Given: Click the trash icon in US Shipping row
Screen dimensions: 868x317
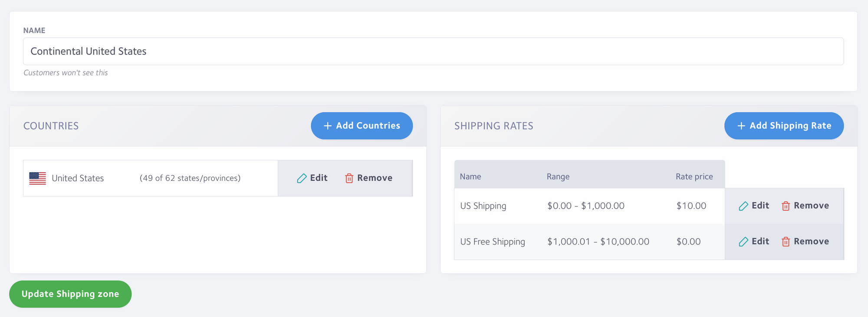Looking at the screenshot, I should click(786, 206).
